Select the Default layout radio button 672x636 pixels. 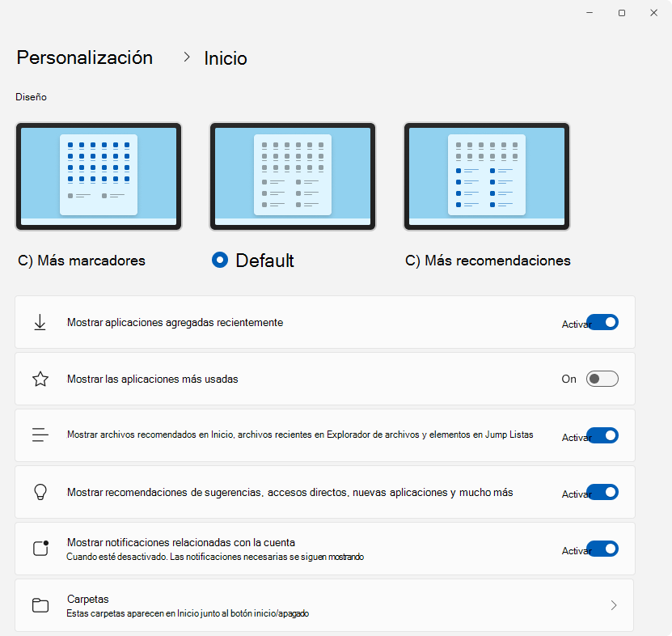pyautogui.click(x=220, y=260)
